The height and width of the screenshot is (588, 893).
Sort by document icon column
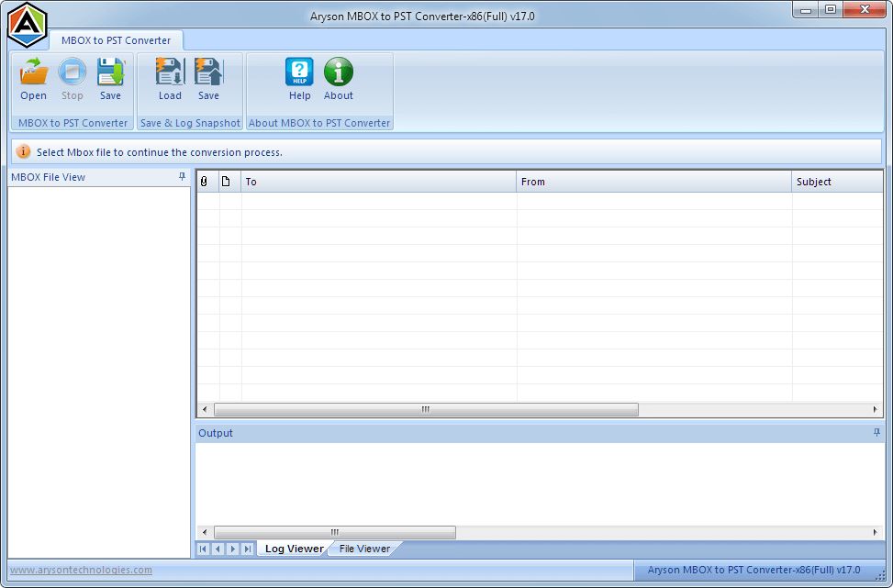coord(230,182)
